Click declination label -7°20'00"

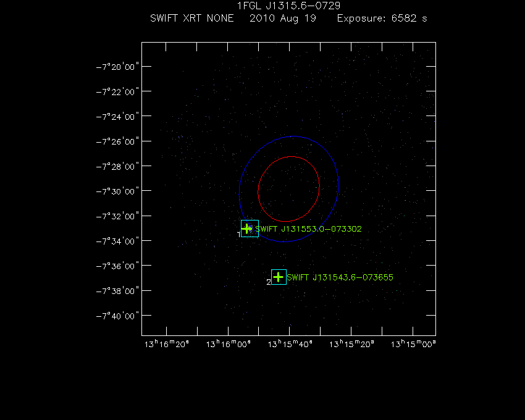pos(117,67)
